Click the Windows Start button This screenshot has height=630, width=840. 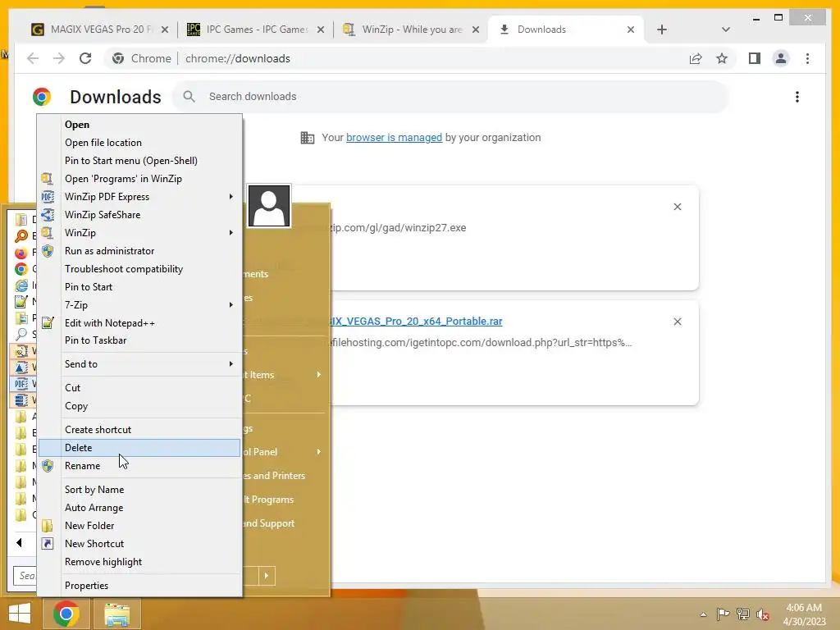coord(20,614)
